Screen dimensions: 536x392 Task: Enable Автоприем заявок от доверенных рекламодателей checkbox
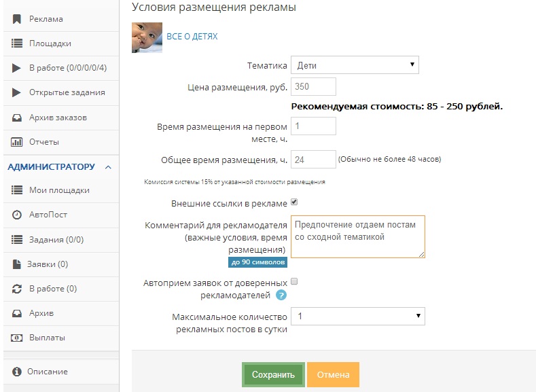tap(294, 282)
